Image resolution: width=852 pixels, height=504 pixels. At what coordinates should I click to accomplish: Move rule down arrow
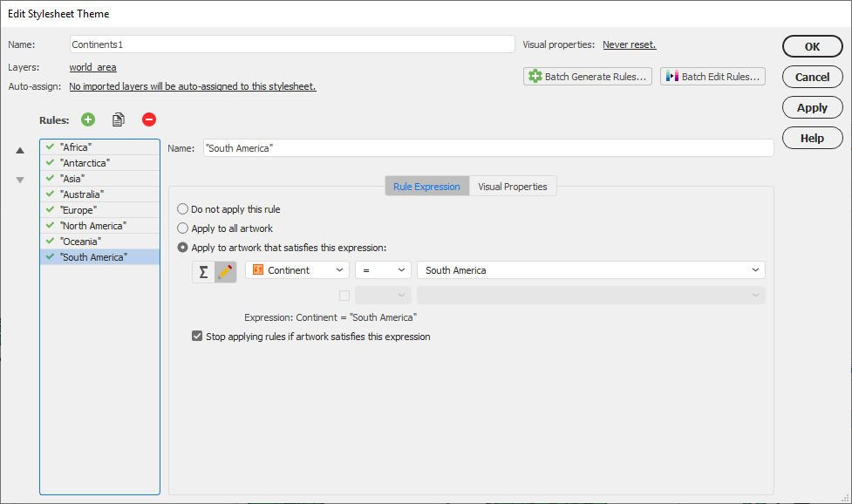coord(20,180)
